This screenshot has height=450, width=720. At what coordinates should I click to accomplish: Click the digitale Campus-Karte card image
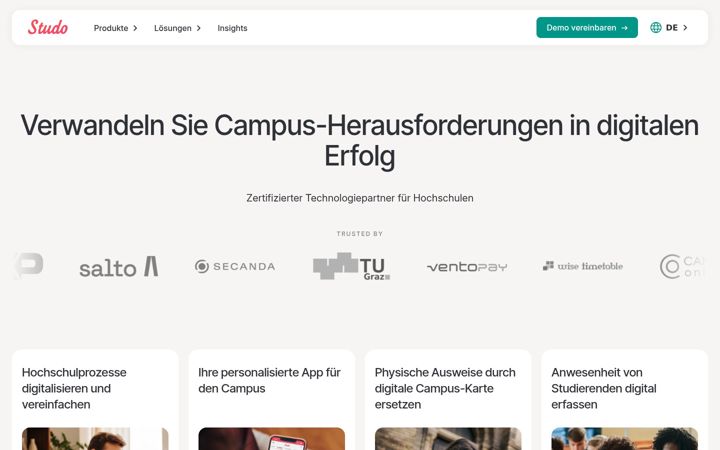[448, 439]
